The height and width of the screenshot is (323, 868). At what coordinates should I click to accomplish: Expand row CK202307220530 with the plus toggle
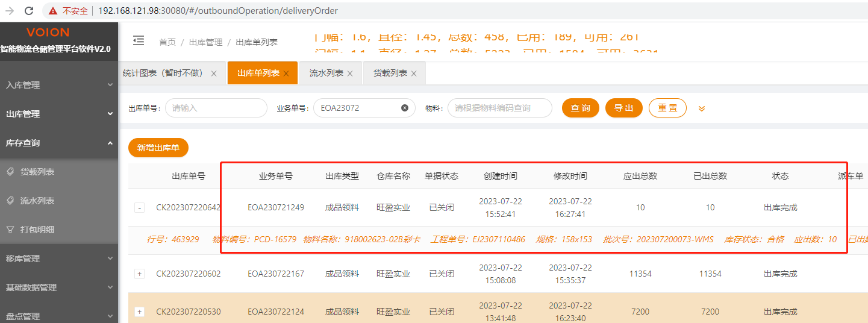pos(139,312)
